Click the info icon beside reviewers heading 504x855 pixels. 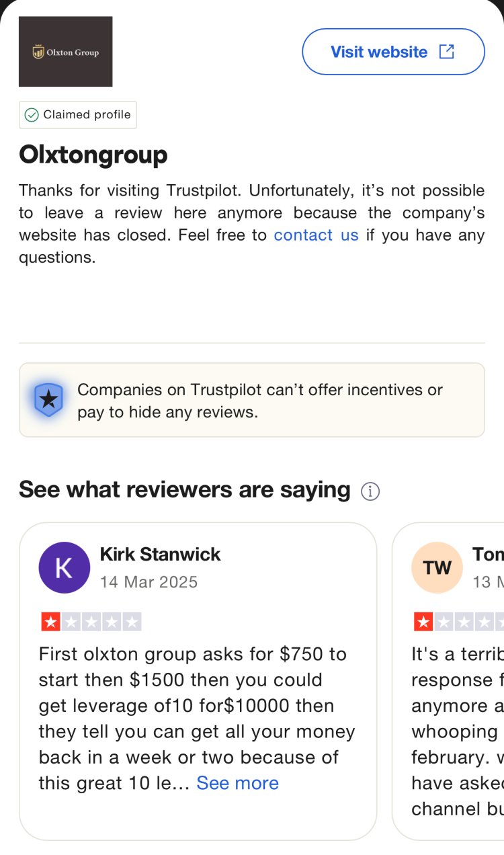pyautogui.click(x=370, y=491)
